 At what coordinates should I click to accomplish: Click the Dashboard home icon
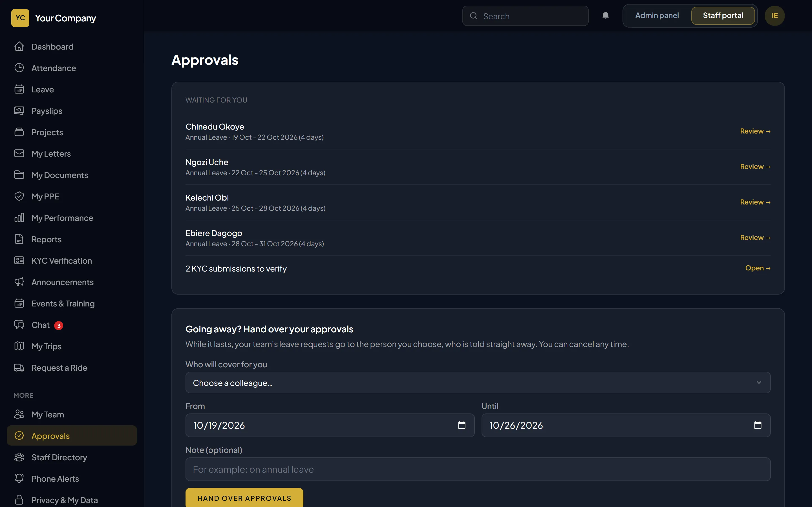click(19, 46)
